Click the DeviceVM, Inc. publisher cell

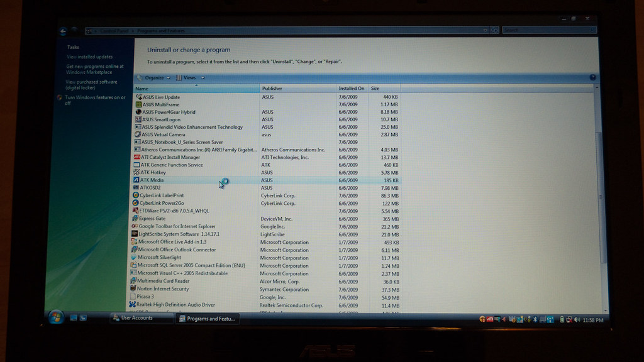click(x=277, y=219)
